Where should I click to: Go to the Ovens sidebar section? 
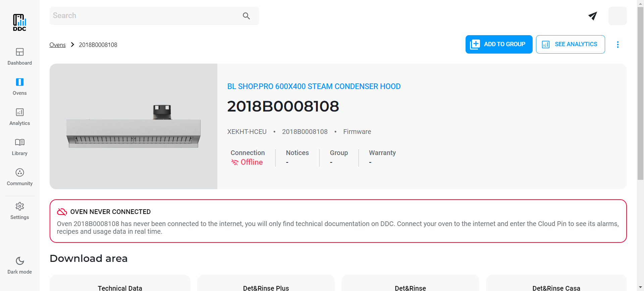pyautogui.click(x=19, y=86)
